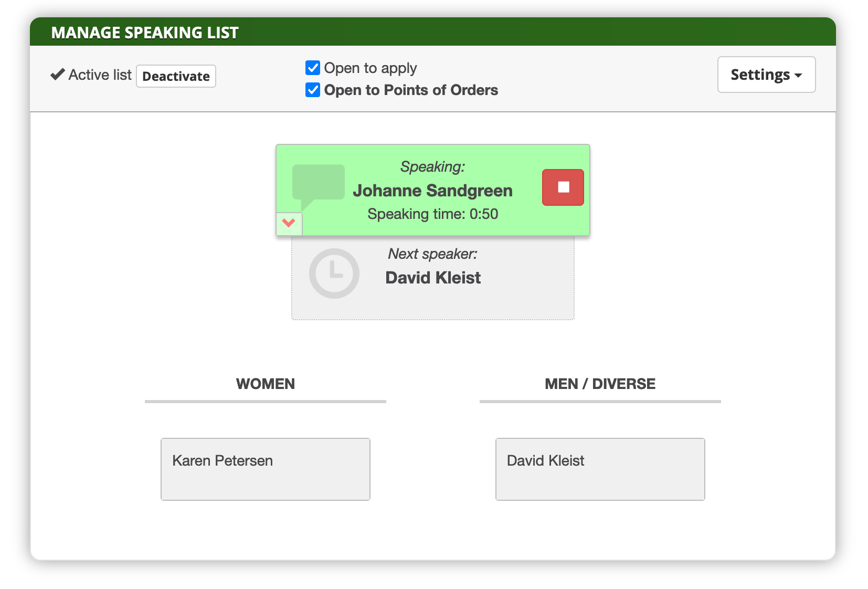Uncheck Open to Points of Orders
Image resolution: width=868 pixels, height=589 pixels.
pos(312,90)
